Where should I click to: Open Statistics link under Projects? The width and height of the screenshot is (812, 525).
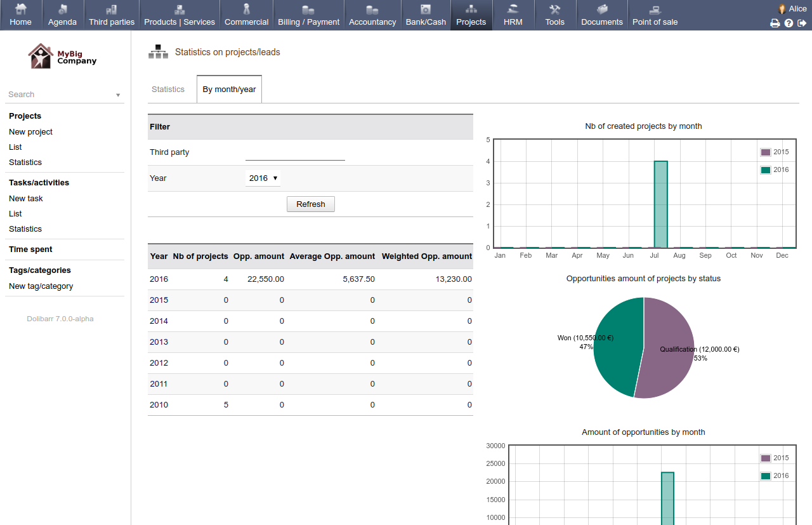pos(25,163)
